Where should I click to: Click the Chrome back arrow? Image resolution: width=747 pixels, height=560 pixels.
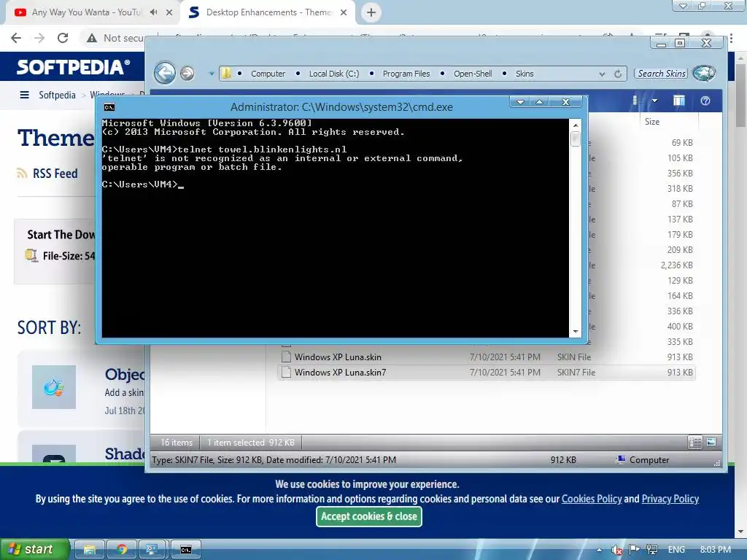pyautogui.click(x=16, y=38)
